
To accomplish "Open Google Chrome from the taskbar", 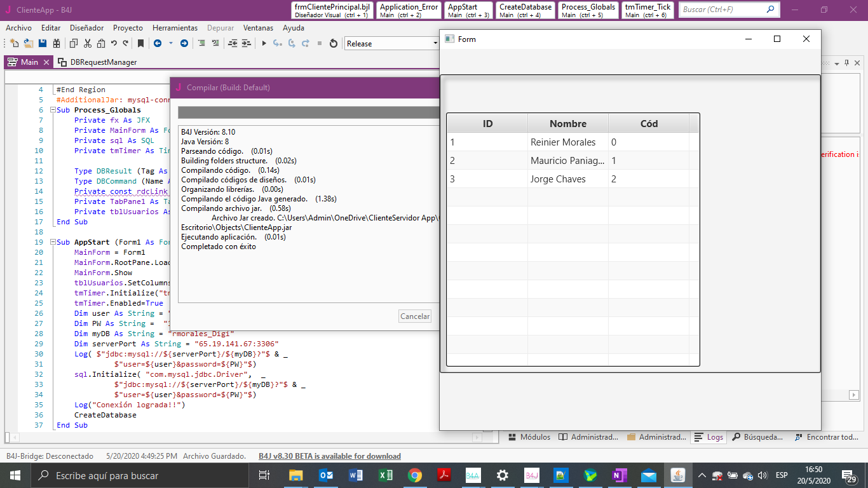I will click(414, 475).
